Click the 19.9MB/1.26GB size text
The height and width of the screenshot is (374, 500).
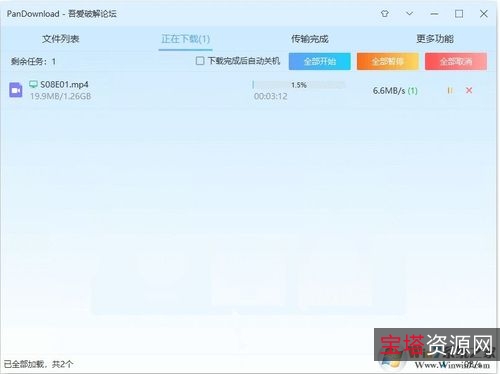pyautogui.click(x=61, y=96)
